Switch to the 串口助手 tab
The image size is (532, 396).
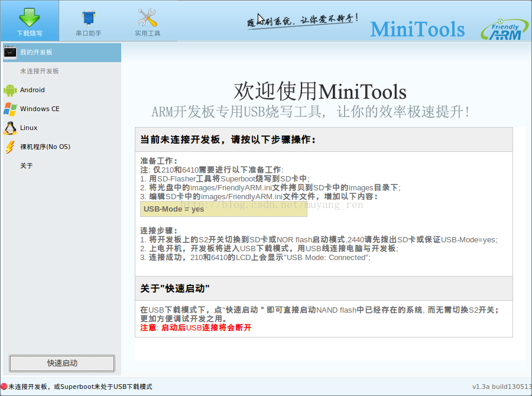89,21
